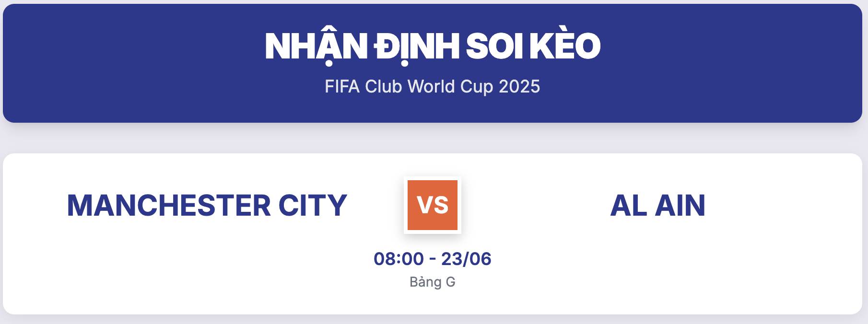Screen dimensions: 868x324
Task: Click the NHẬN ĐỊNH SOI KÈO heading
Action: pos(433,46)
